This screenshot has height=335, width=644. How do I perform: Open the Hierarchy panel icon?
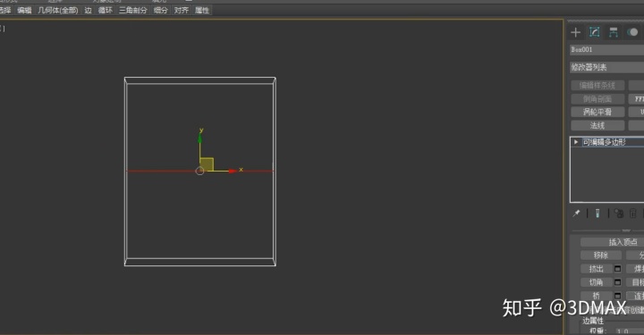tap(614, 32)
